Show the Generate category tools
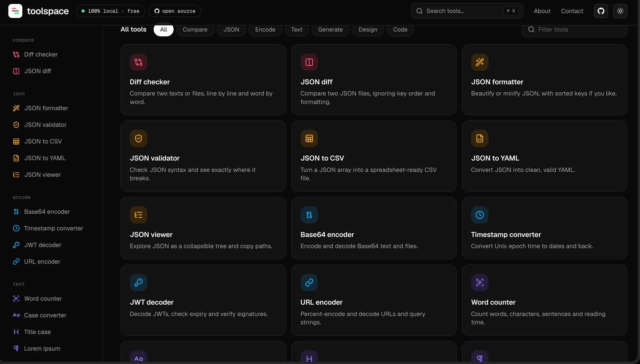Image resolution: width=640 pixels, height=364 pixels. pos(330,30)
